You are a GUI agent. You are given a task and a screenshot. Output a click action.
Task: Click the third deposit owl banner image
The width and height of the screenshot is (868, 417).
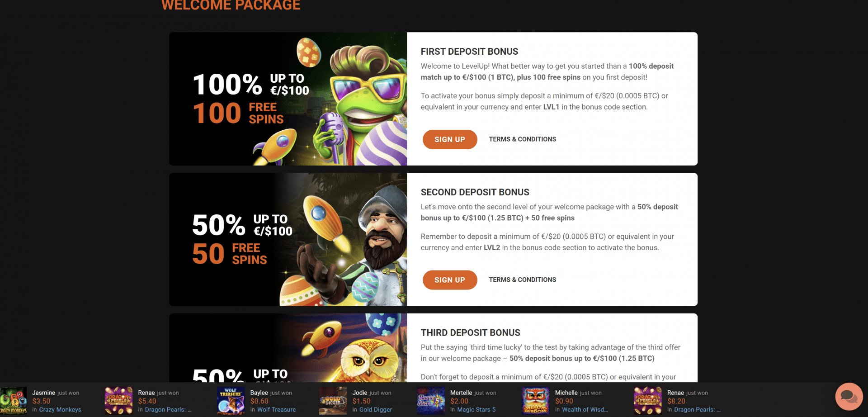[x=288, y=348]
